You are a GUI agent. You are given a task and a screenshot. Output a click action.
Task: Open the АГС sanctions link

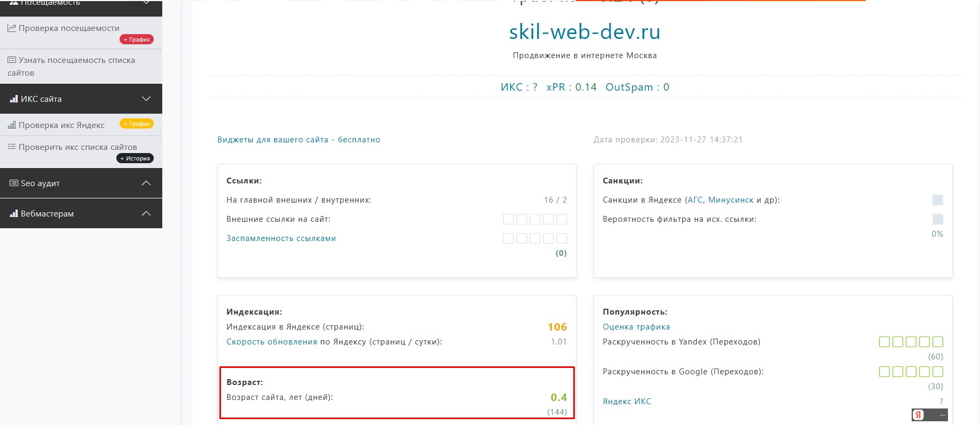(695, 200)
